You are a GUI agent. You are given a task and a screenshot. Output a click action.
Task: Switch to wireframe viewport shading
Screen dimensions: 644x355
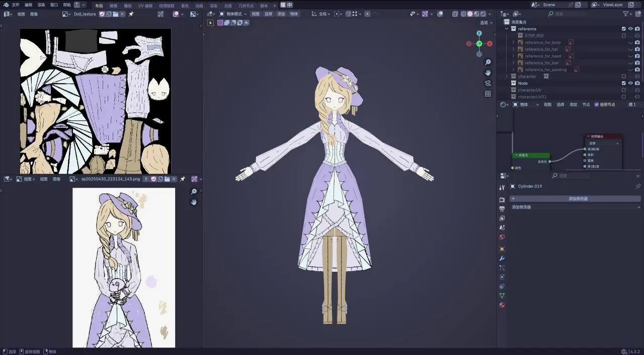pyautogui.click(x=464, y=14)
